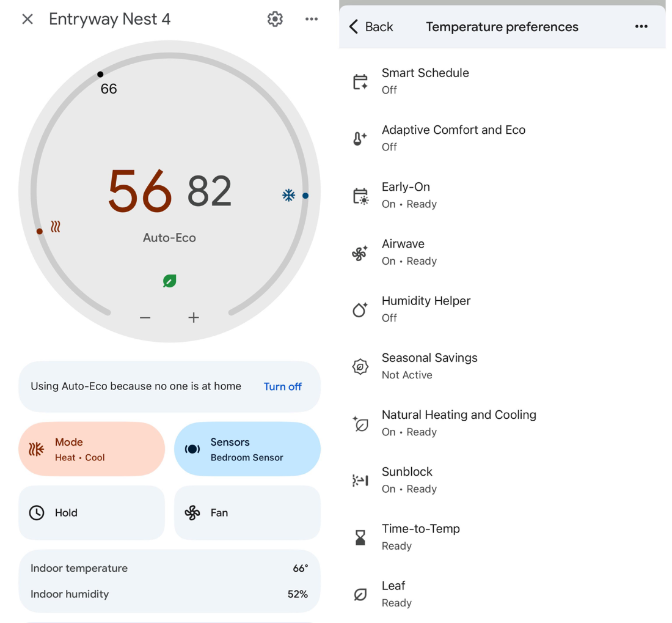Open the Fan control tile
The image size is (672, 623).
point(247,513)
